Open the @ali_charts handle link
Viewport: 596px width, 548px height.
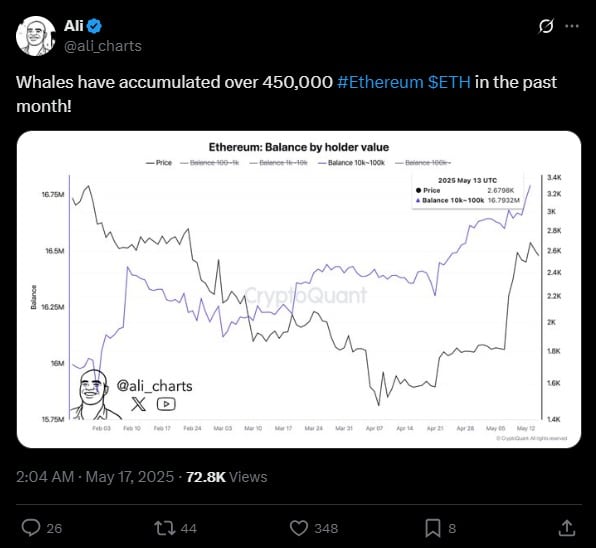pyautogui.click(x=103, y=46)
